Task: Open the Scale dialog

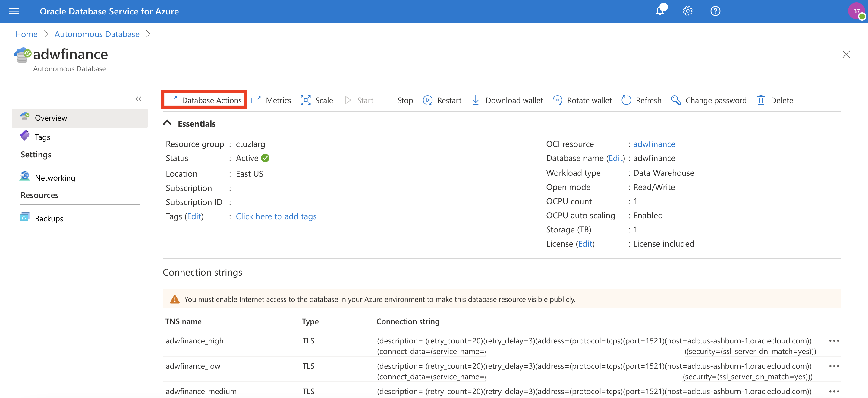Action: click(316, 100)
